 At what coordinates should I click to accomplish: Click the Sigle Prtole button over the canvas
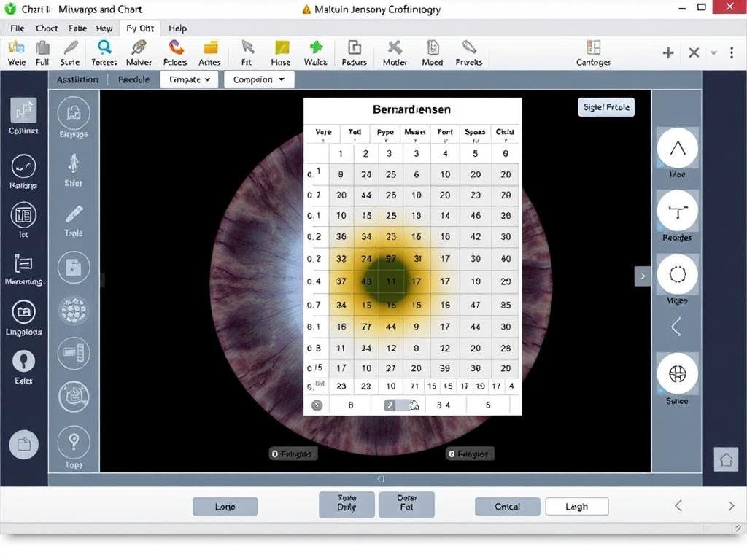(605, 106)
